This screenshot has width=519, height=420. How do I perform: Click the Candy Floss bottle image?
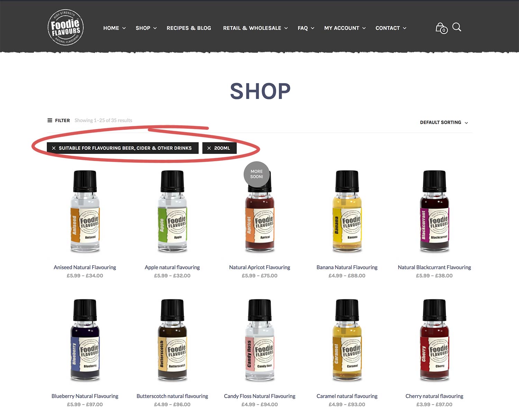point(259,340)
